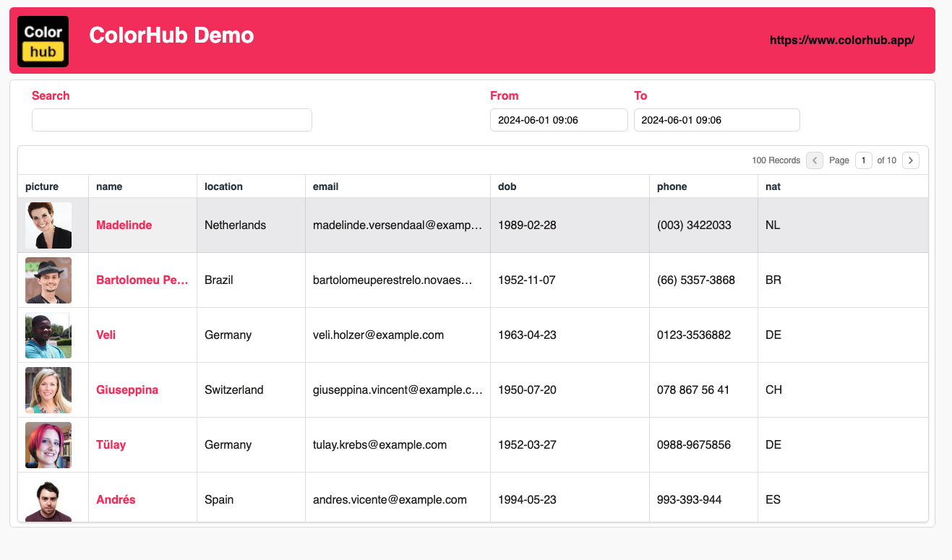
Task: Click into the Search text field
Action: [x=172, y=120]
